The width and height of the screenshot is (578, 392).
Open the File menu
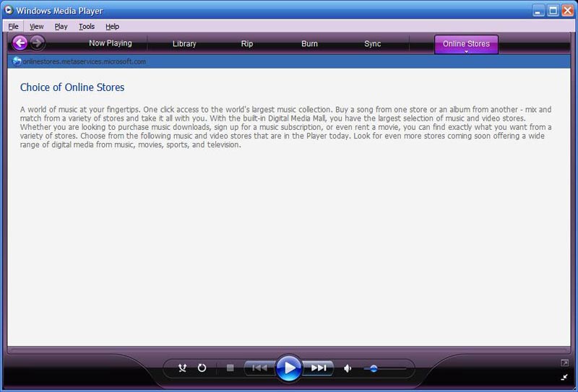13,27
